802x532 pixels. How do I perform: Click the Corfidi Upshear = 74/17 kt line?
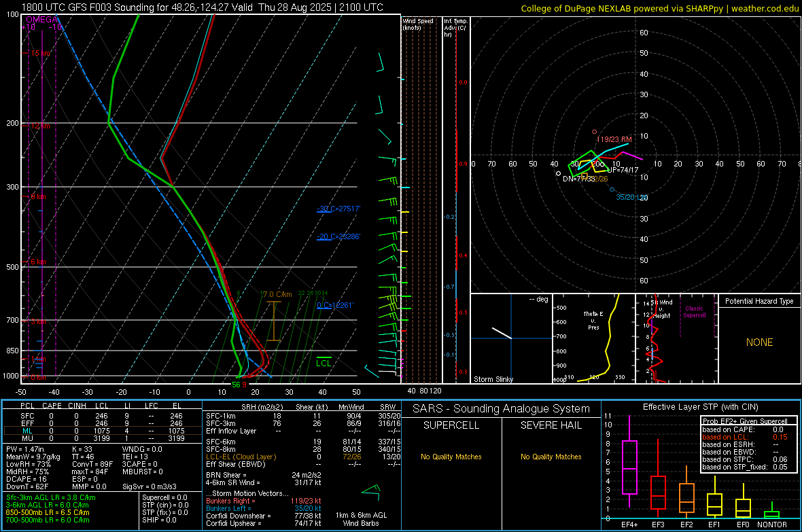(264, 523)
